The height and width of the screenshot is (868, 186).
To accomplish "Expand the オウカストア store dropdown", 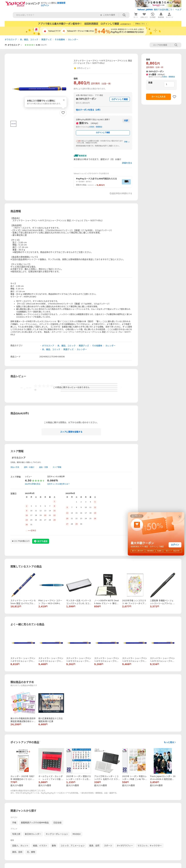I will pos(13,45).
